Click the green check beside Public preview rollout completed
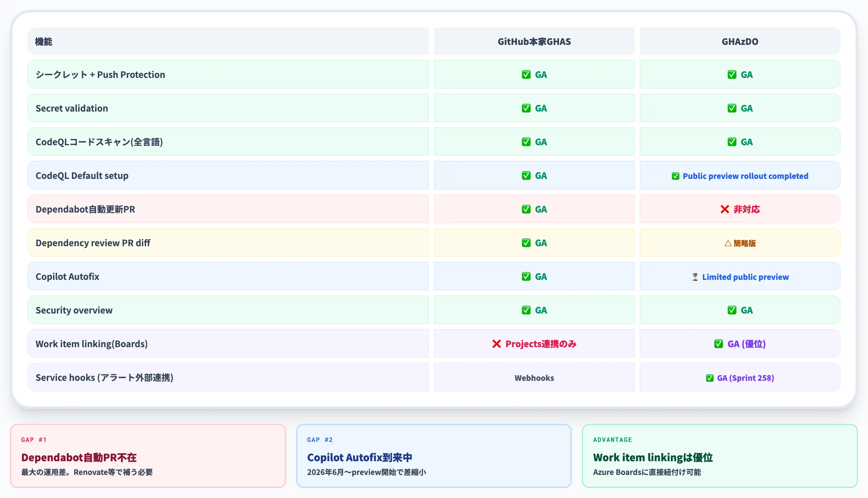This screenshot has width=868, height=498. pos(675,176)
